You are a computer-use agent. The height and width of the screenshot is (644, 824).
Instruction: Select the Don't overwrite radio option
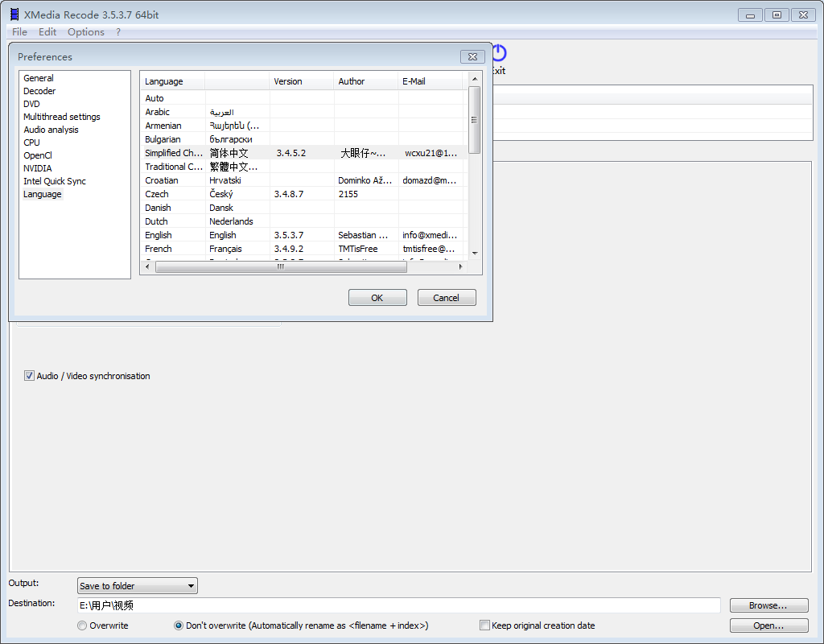pyautogui.click(x=179, y=625)
